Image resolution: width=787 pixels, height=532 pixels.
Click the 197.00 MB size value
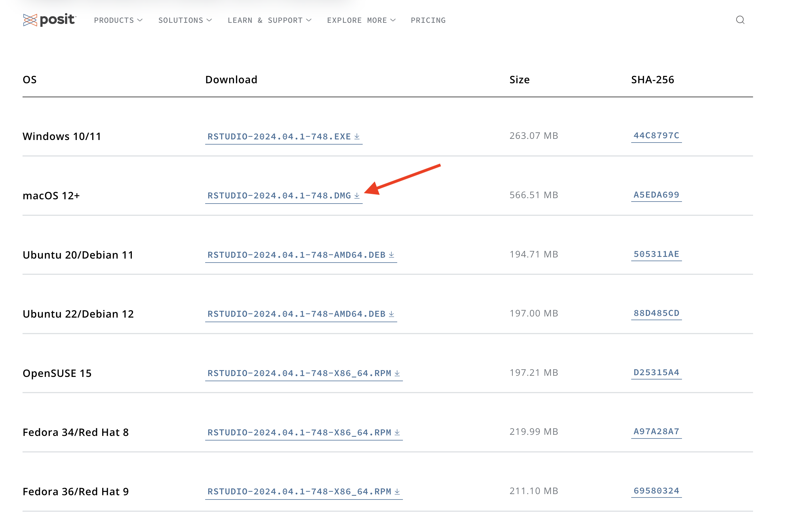(534, 313)
